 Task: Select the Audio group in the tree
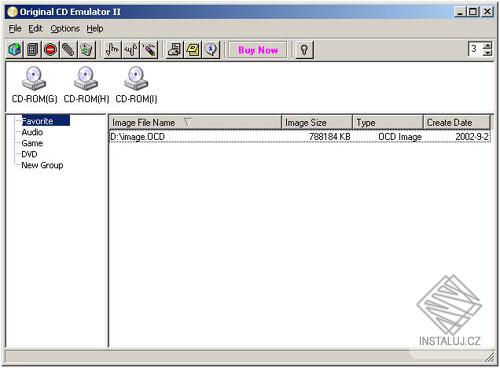point(32,132)
